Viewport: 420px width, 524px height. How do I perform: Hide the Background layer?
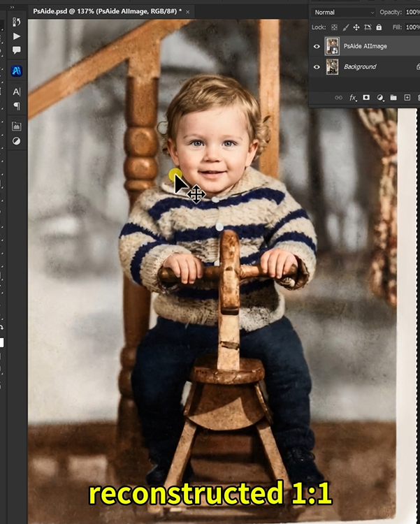[317, 67]
